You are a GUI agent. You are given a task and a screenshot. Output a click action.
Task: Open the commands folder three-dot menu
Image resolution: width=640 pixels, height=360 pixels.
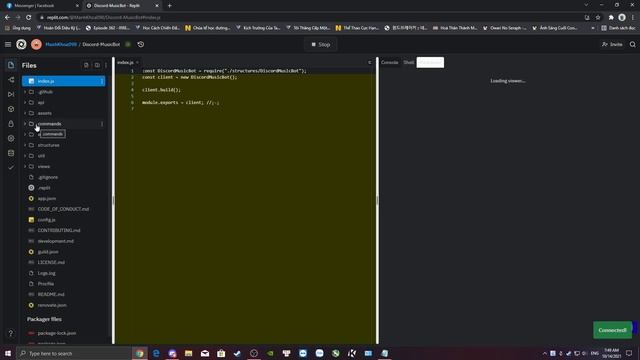[102, 124]
